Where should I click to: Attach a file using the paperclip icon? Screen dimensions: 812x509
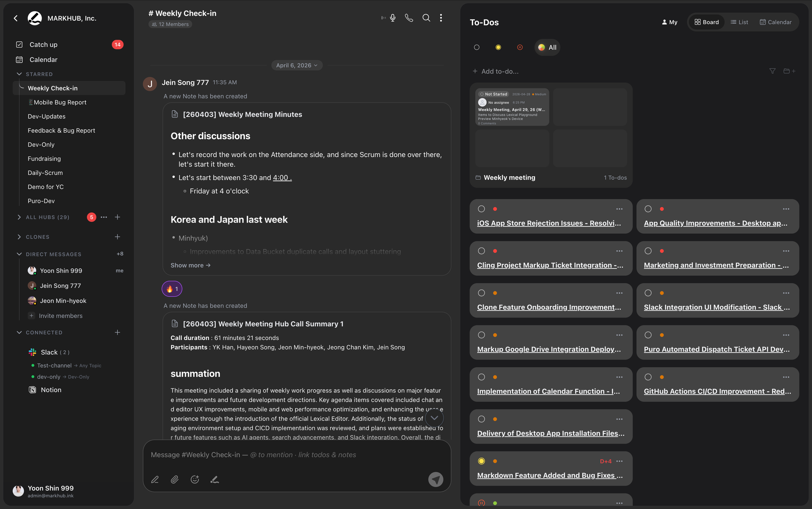tap(175, 479)
